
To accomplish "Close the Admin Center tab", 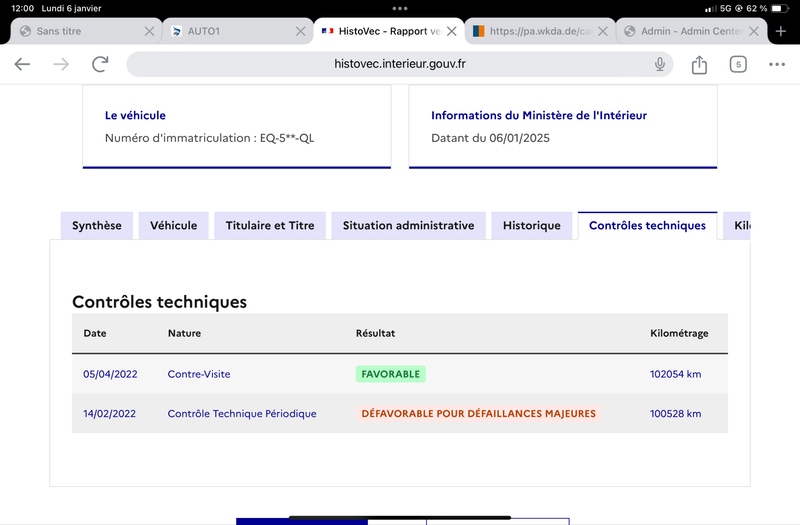I will click(x=754, y=31).
